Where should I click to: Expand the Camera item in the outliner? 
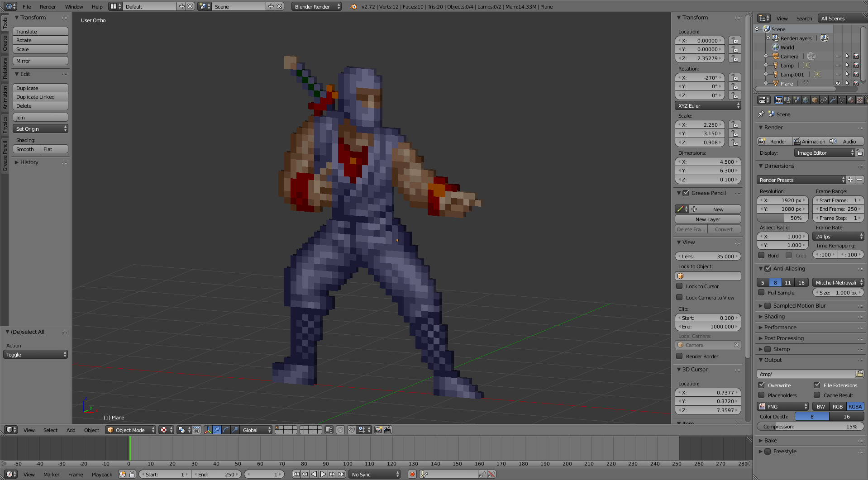point(766,57)
